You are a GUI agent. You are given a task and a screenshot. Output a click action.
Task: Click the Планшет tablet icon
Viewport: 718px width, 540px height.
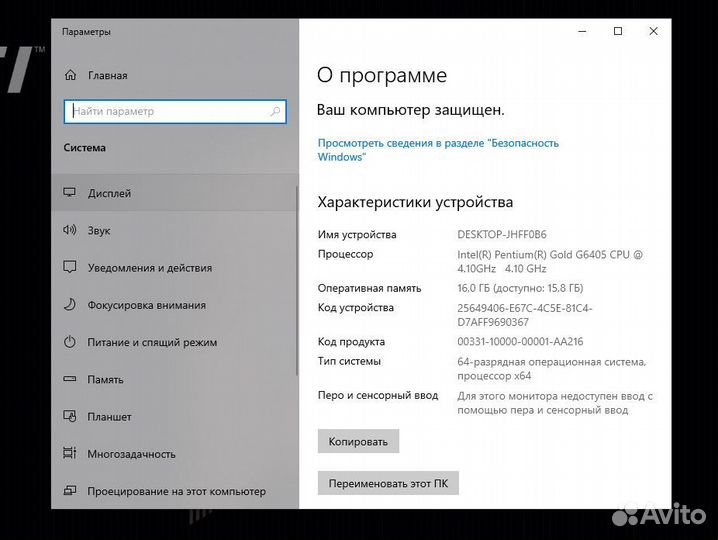coord(70,416)
